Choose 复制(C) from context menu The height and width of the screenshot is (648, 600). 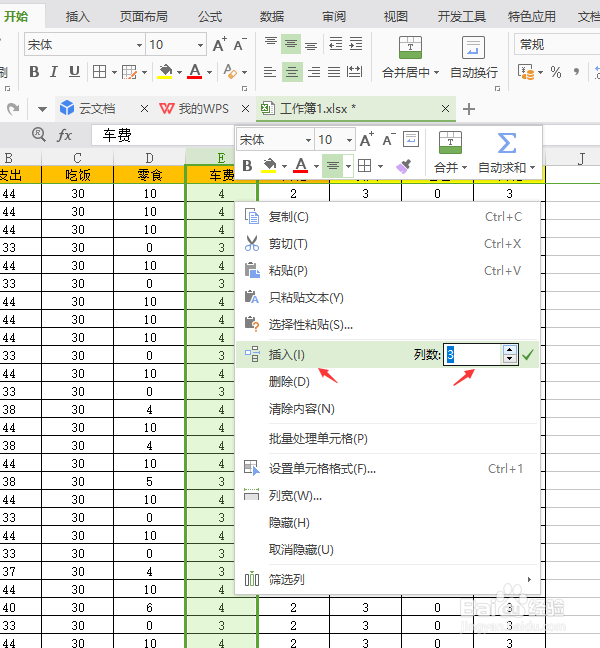[x=388, y=217]
